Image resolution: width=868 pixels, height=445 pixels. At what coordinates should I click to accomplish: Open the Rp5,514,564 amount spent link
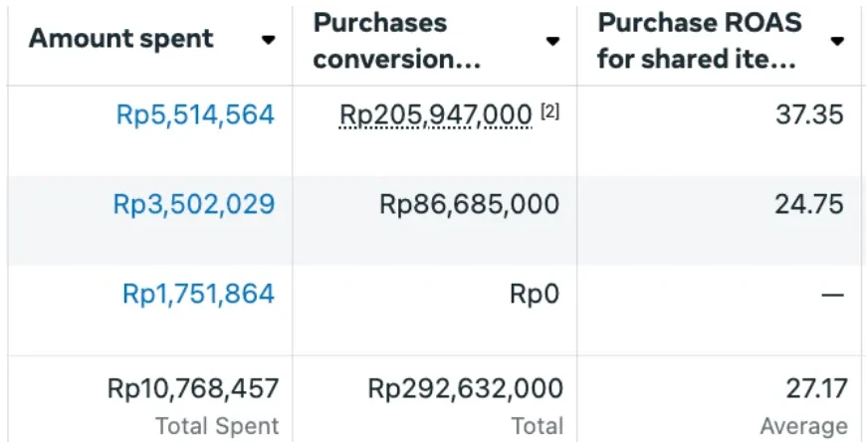click(x=195, y=114)
